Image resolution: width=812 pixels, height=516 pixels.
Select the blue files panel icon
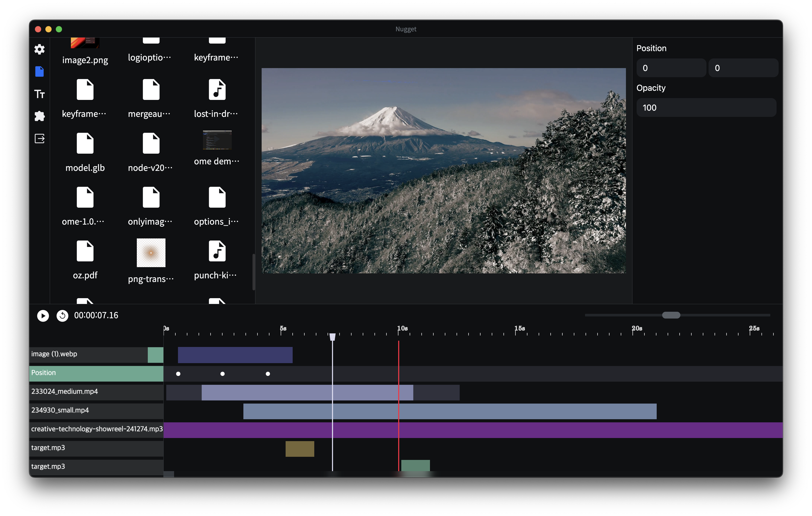[x=39, y=71]
